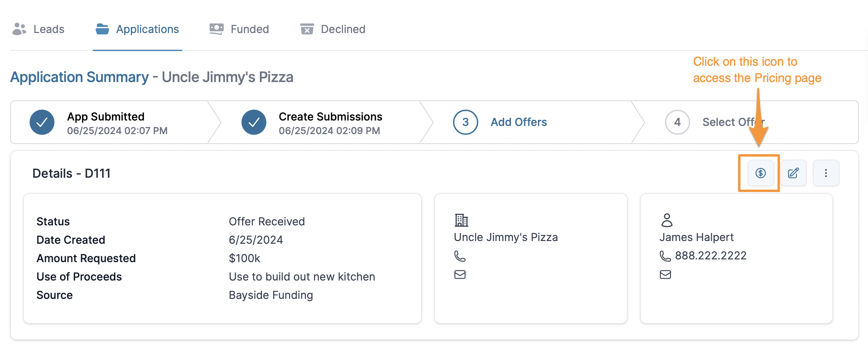Switch to the Funded tab

[249, 29]
